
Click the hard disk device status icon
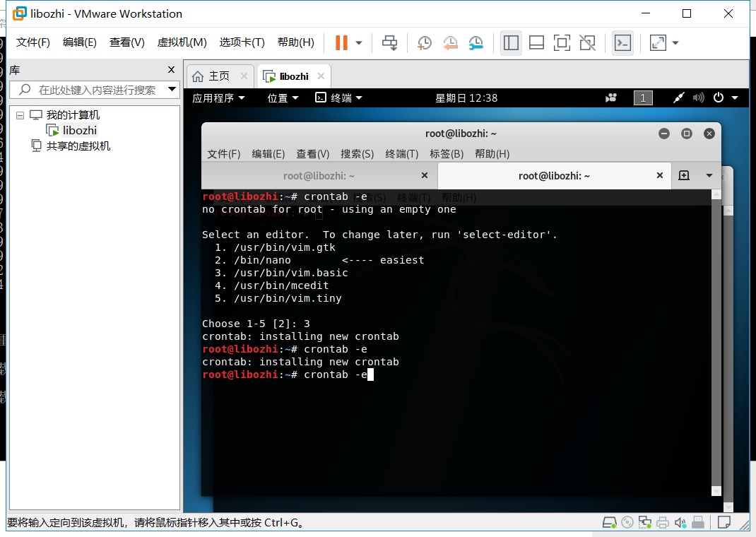[610, 522]
